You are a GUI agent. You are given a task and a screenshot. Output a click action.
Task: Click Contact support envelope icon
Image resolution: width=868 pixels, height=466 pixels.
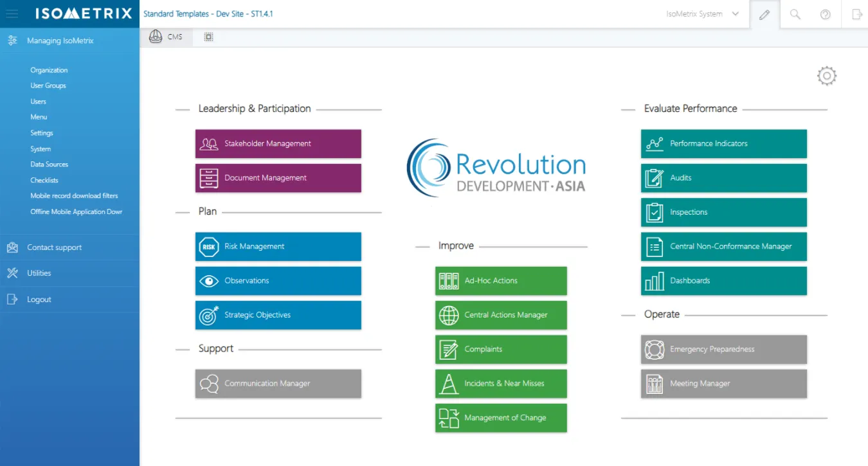click(12, 247)
